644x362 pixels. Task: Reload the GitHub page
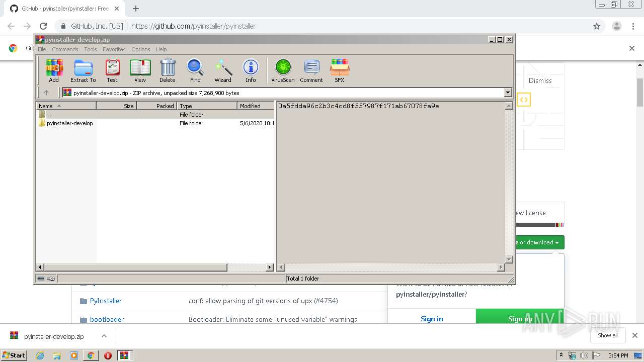[x=43, y=26]
